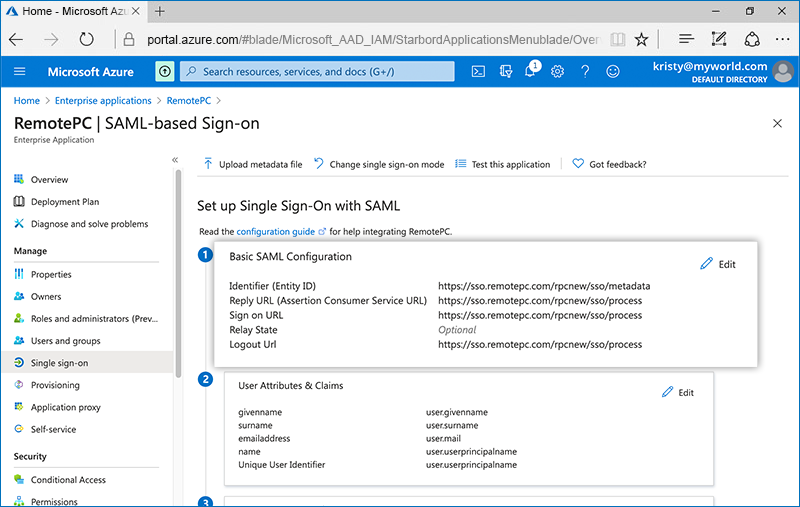The width and height of the screenshot is (800, 507).
Task: Open the Azure portal hamburger menu
Action: tap(20, 71)
